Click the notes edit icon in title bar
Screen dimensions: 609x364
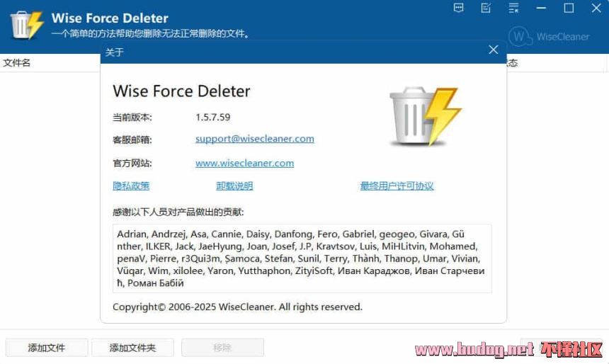tap(486, 8)
